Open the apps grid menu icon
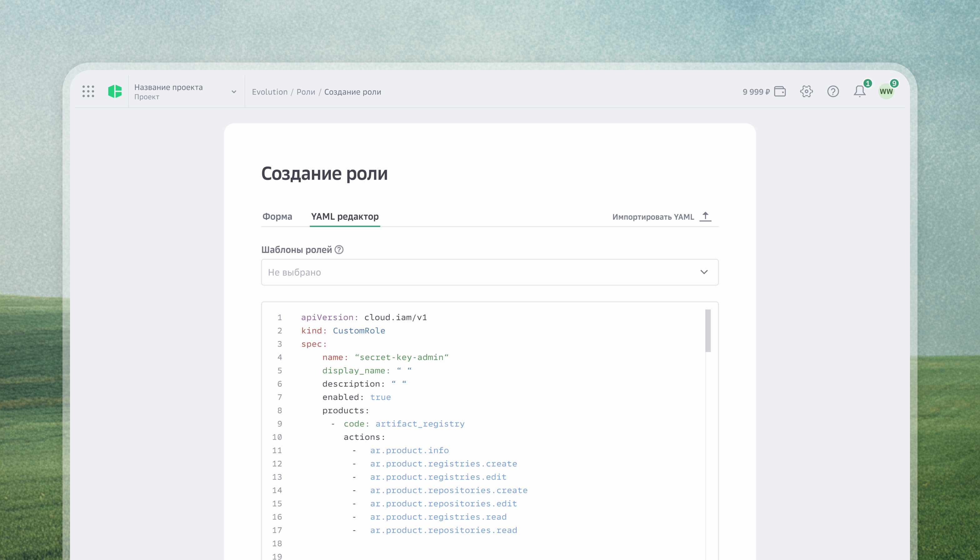Viewport: 980px width, 560px height. [x=88, y=92]
